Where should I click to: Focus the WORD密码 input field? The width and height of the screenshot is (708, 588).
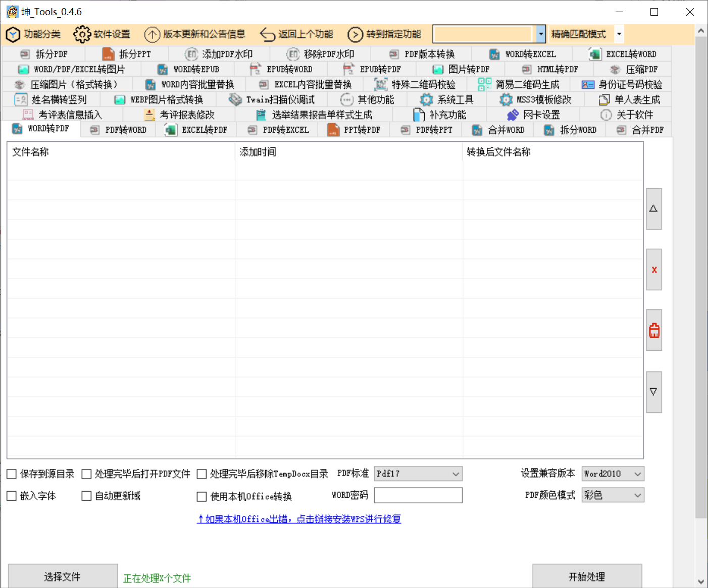[x=418, y=495]
